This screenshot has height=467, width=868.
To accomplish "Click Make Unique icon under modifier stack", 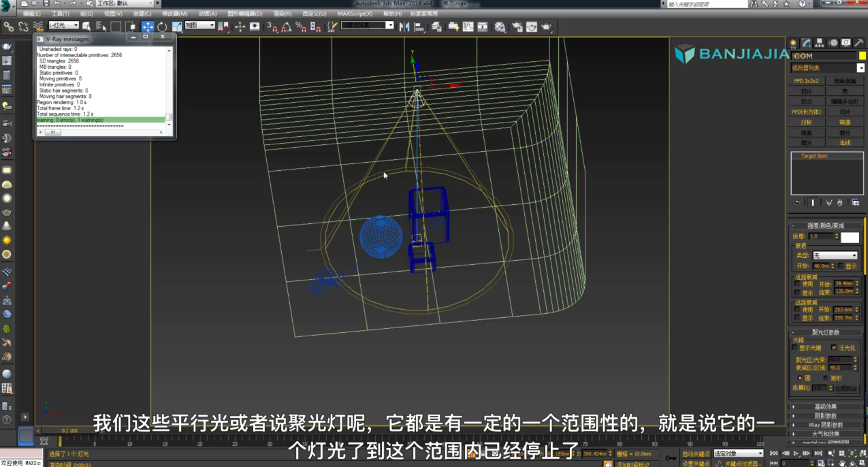I will pyautogui.click(x=829, y=202).
